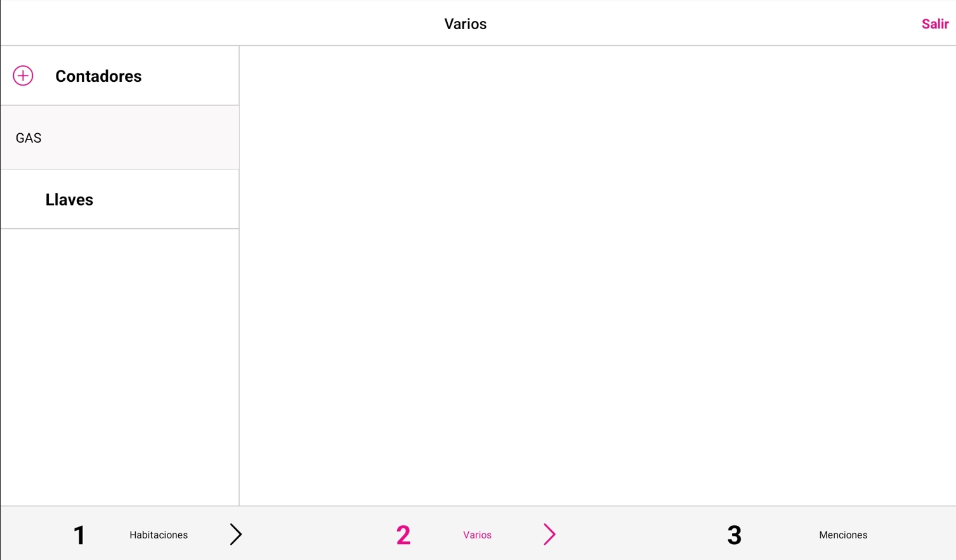This screenshot has height=560, width=956.
Task: Open the Menciones step label
Action: [843, 535]
